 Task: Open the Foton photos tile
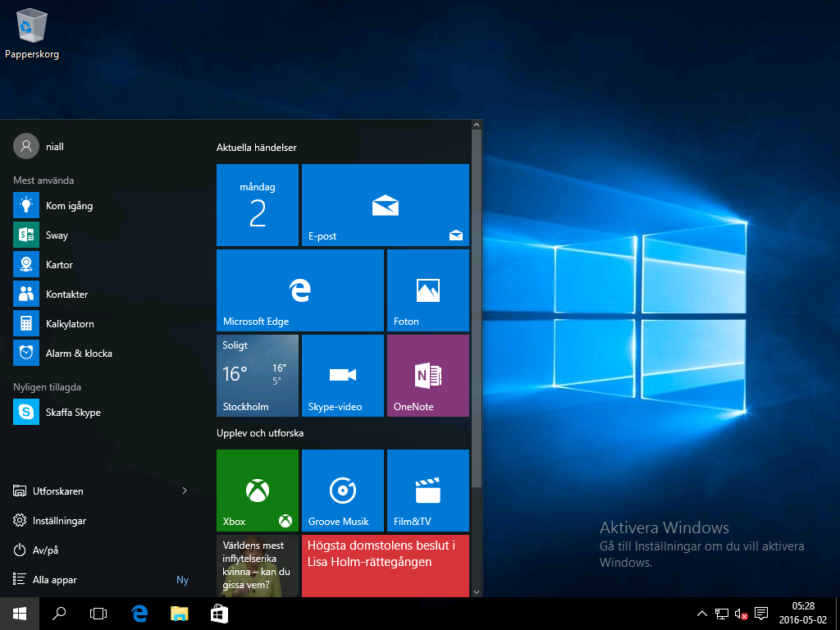tap(428, 290)
